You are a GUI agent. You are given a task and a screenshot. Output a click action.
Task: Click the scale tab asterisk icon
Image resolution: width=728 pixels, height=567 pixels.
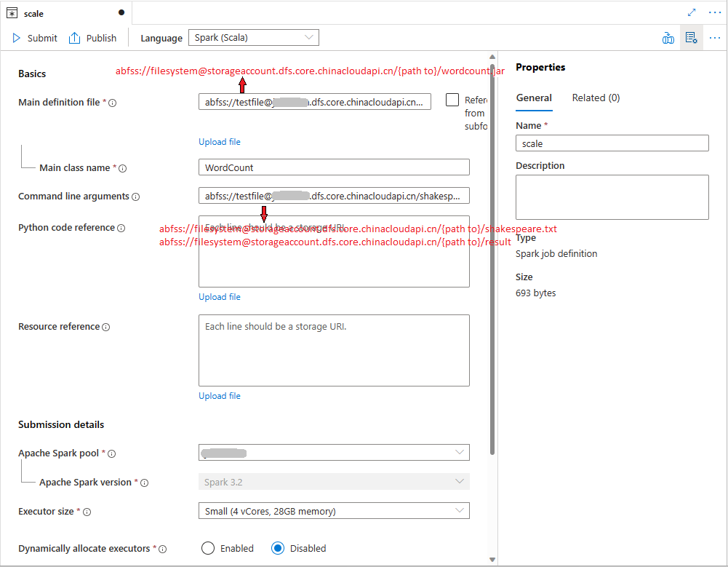pyautogui.click(x=12, y=14)
